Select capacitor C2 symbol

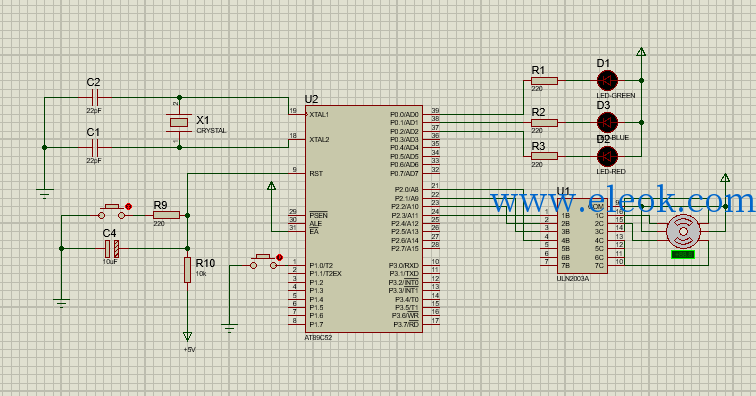tap(94, 97)
